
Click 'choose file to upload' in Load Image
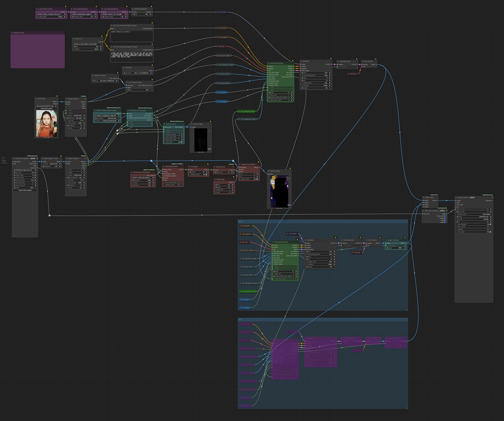[x=47, y=108]
